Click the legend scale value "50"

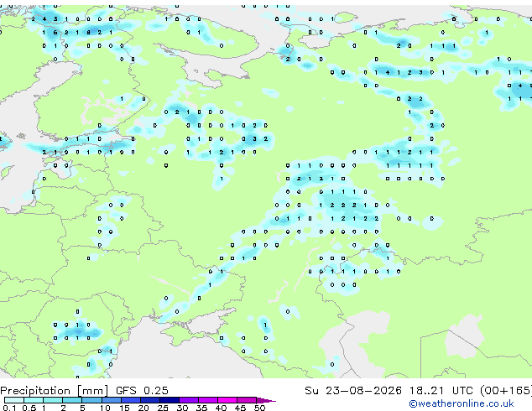point(259,408)
